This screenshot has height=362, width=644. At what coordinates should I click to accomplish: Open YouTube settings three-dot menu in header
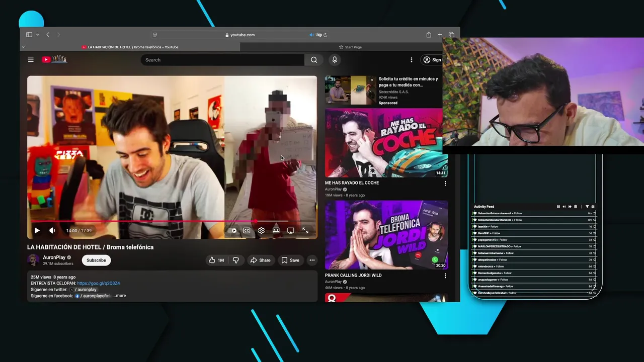412,60
